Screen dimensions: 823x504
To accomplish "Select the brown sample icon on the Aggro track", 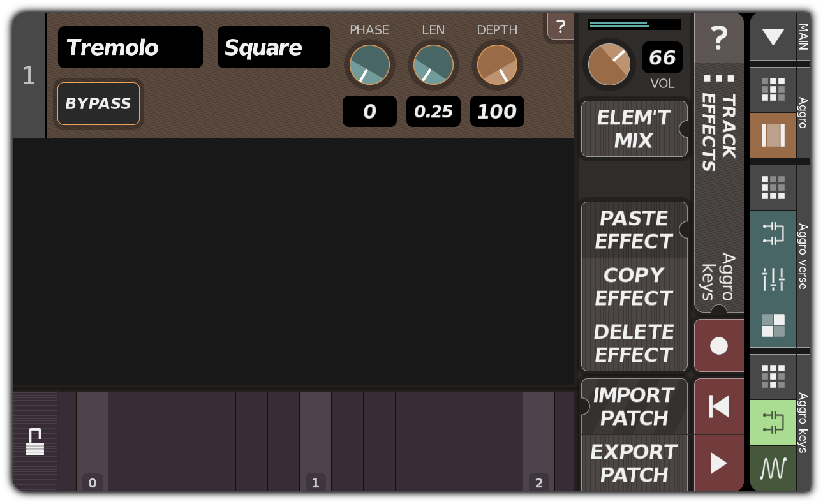I will (x=773, y=135).
